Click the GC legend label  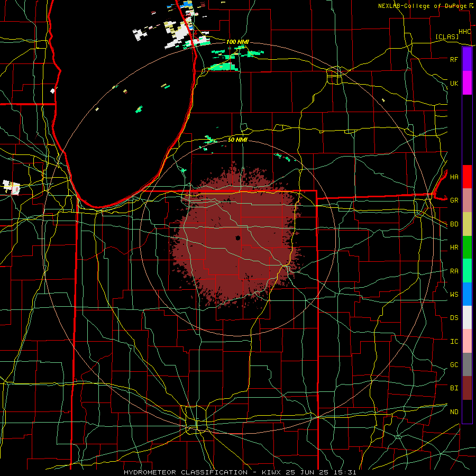(454, 364)
